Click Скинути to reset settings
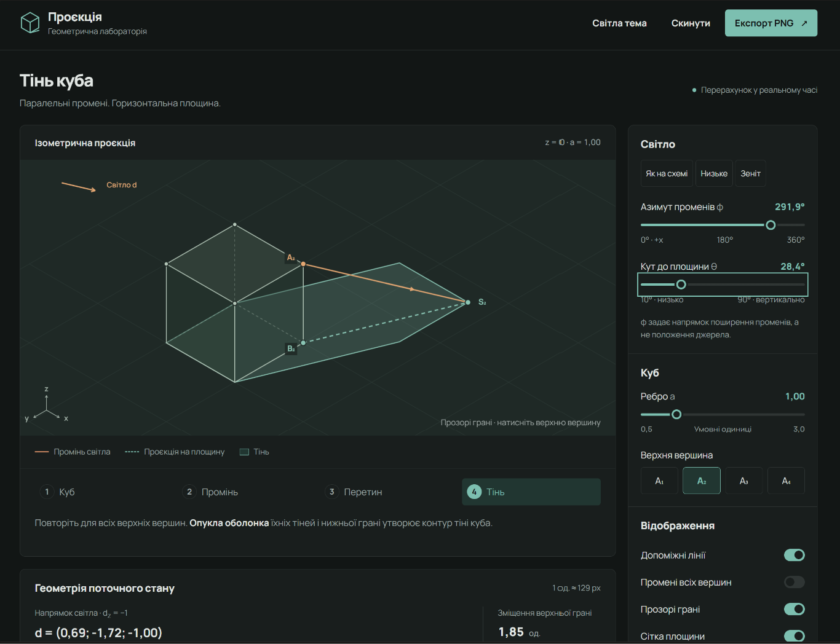This screenshot has width=840, height=644. pyautogui.click(x=691, y=23)
